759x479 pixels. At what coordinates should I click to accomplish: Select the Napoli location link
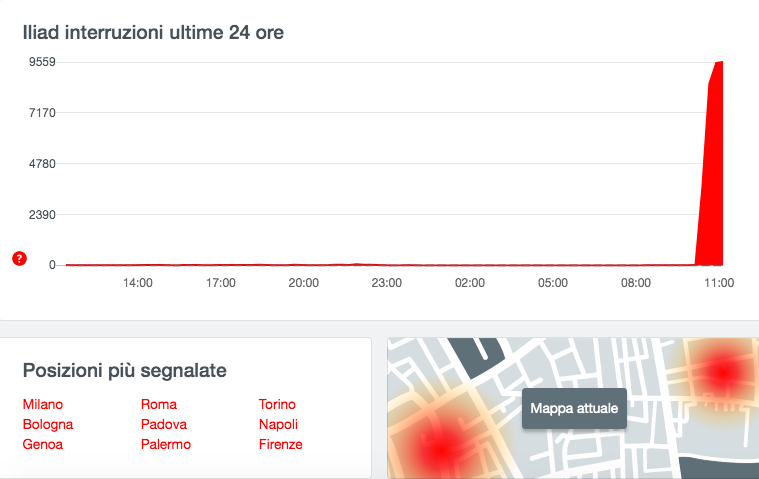(278, 424)
